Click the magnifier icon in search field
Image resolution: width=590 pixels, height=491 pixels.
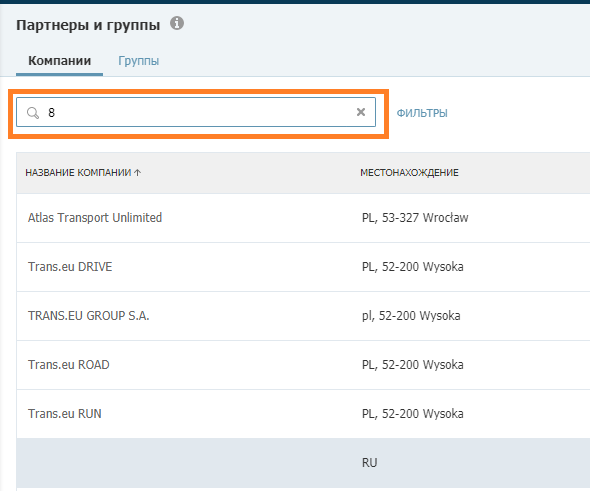coord(33,112)
